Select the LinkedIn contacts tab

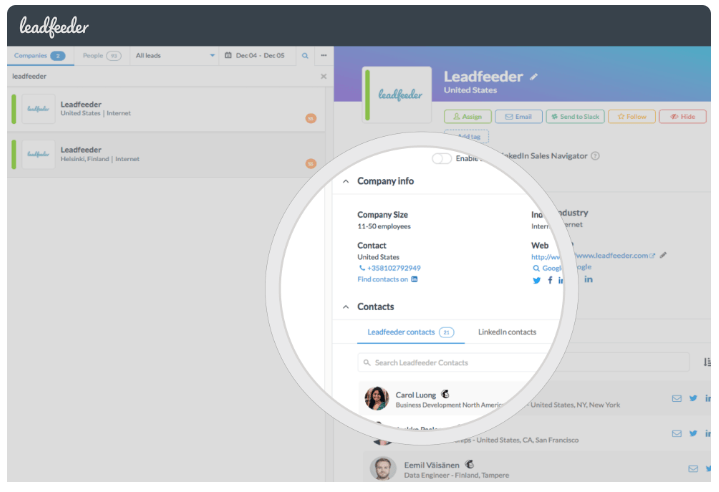[x=507, y=332]
